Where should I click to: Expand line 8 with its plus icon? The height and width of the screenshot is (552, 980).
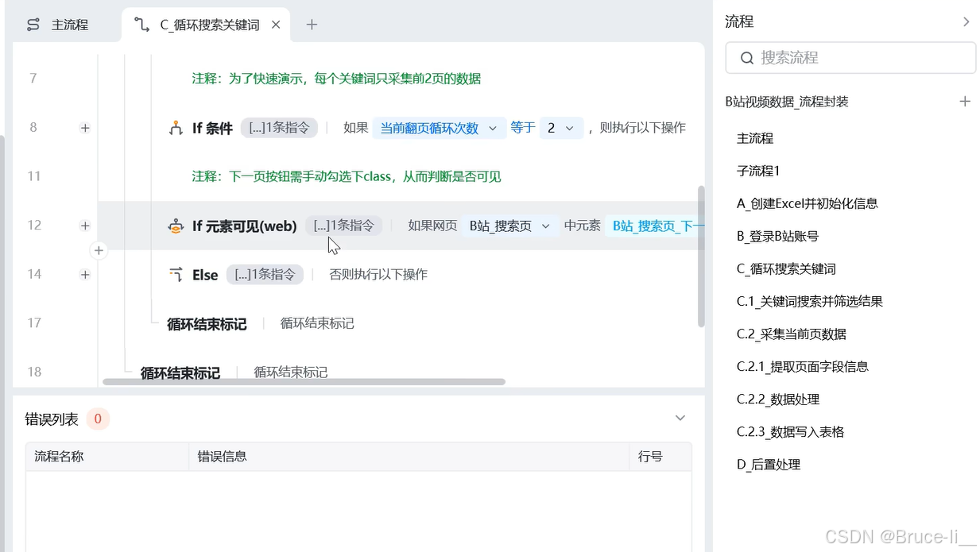click(x=85, y=127)
